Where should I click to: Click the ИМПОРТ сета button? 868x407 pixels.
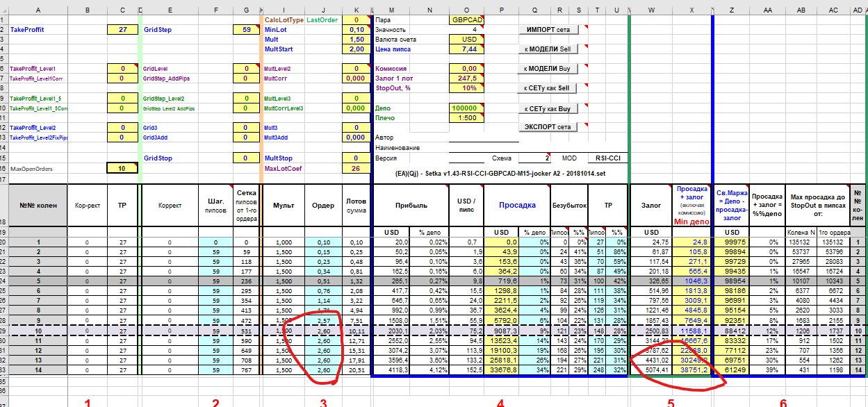[548, 30]
